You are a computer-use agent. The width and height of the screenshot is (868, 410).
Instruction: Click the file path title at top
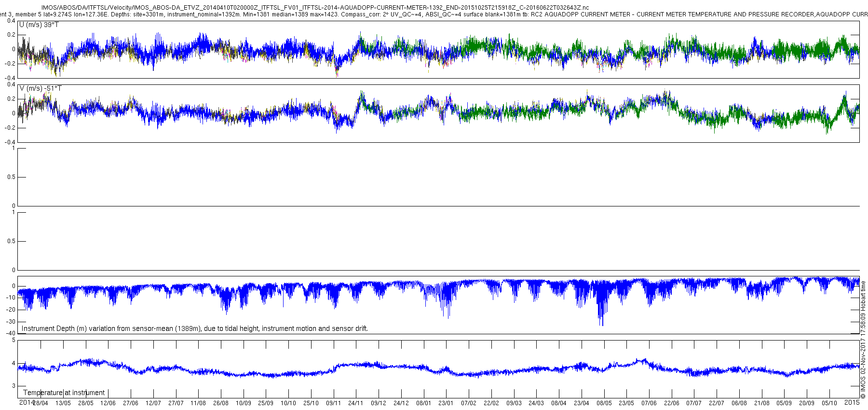click(315, 8)
